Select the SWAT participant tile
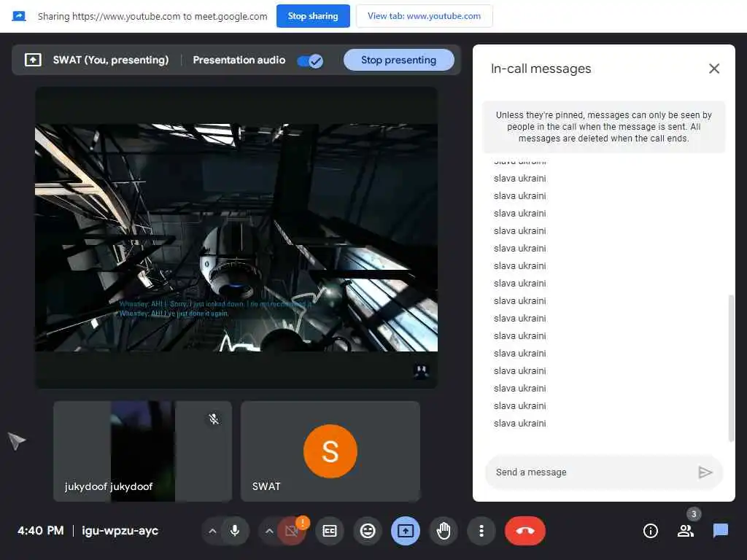Screen dimensions: 747x560 pos(330,451)
